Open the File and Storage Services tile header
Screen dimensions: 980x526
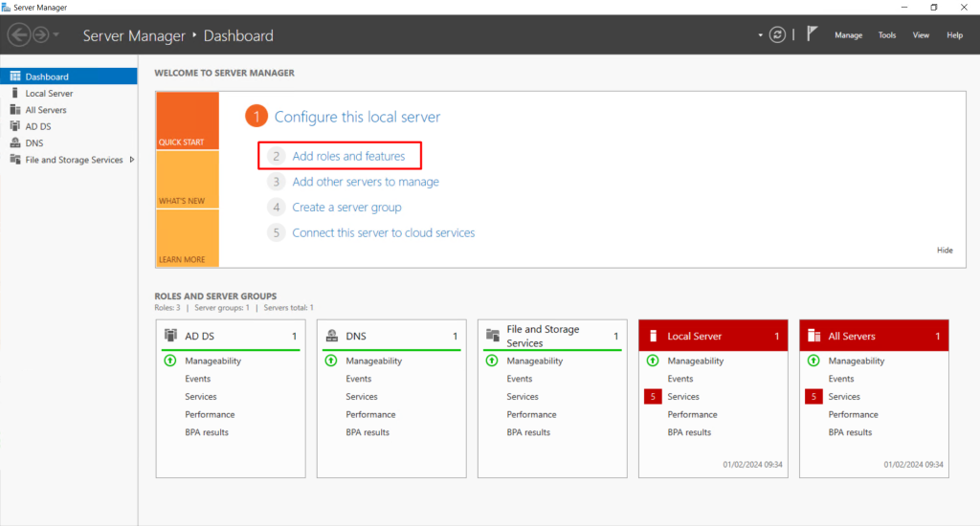(x=543, y=336)
